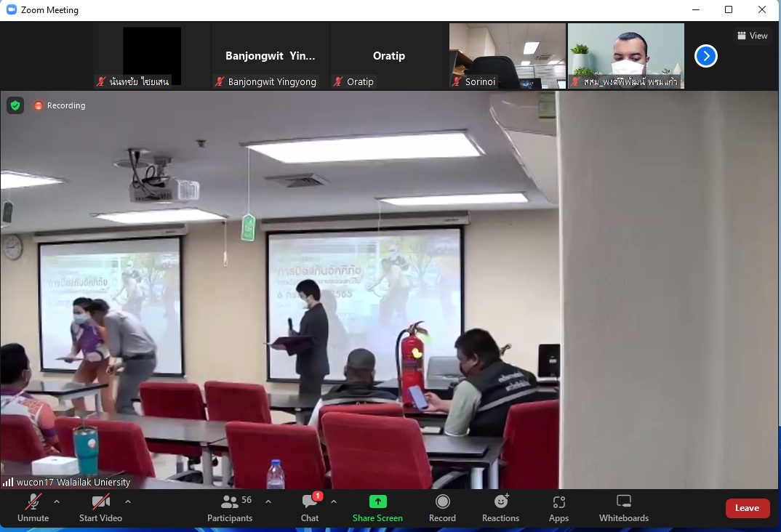Turn on camera with Start Video
This screenshot has height=532, width=781.
[100, 507]
